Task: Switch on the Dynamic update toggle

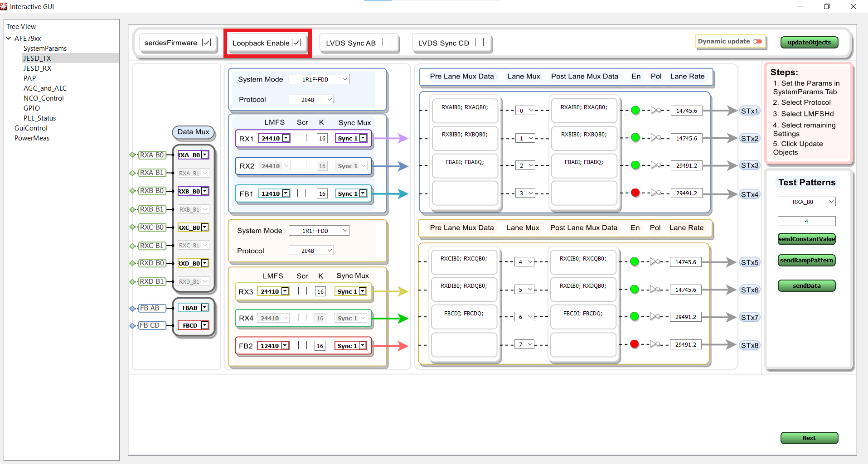Action: click(757, 41)
